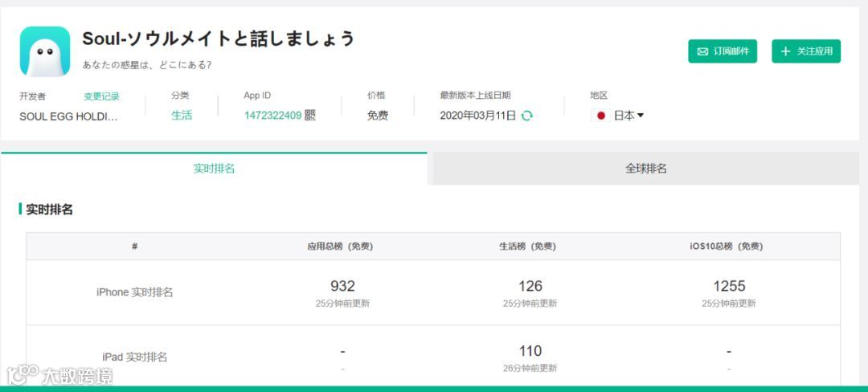Click the iPhone 实时排名 row label
The height and width of the screenshot is (392, 868).
pyautogui.click(x=134, y=292)
